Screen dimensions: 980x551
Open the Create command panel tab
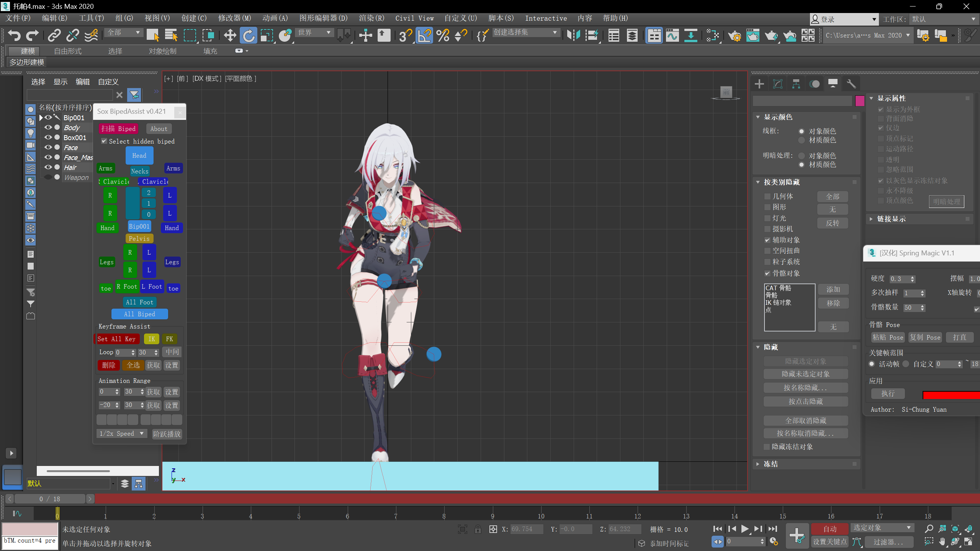coord(759,83)
